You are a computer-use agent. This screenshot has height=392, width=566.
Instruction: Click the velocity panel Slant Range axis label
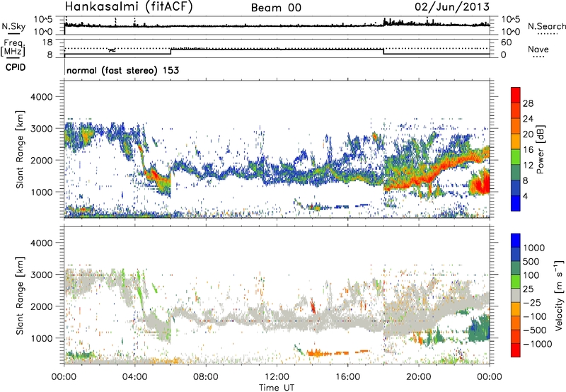20,296
